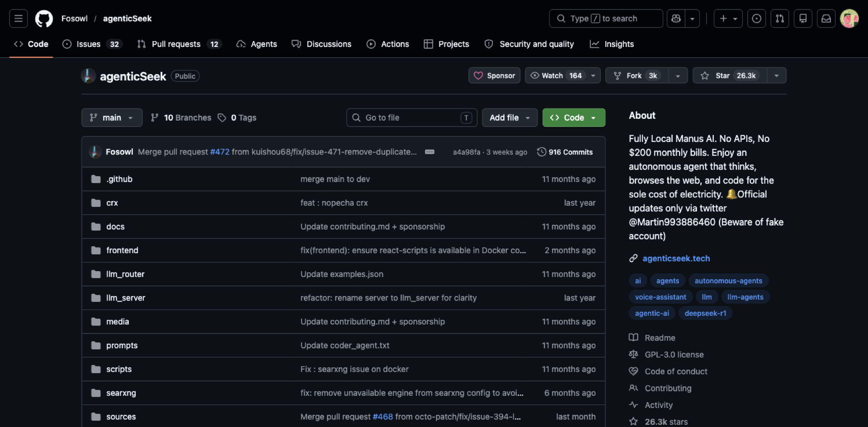The image size is (868, 427).
Task: Open the notifications inbox icon
Action: click(x=826, y=19)
